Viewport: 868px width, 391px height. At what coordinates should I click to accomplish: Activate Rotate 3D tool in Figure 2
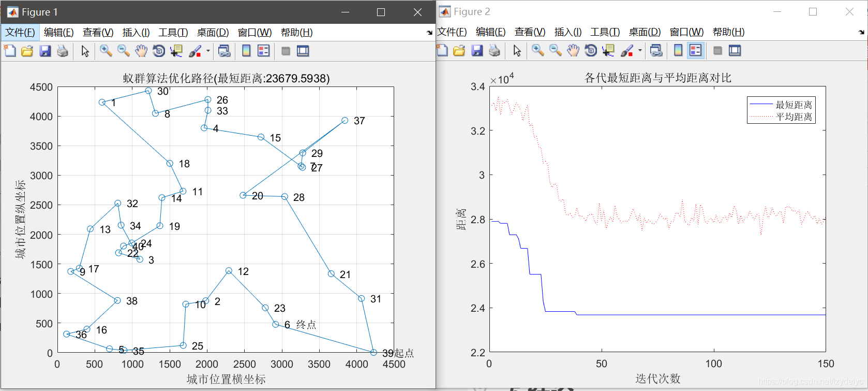(x=591, y=50)
